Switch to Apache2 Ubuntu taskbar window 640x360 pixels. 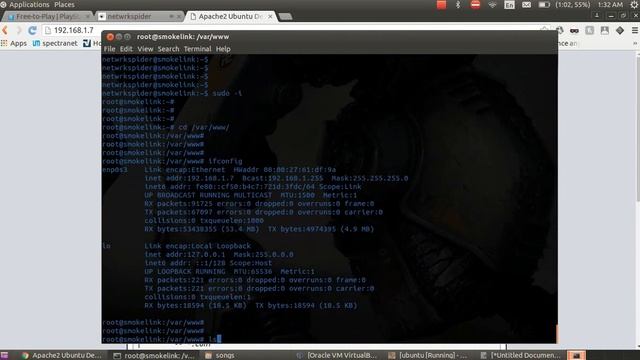coord(62,355)
